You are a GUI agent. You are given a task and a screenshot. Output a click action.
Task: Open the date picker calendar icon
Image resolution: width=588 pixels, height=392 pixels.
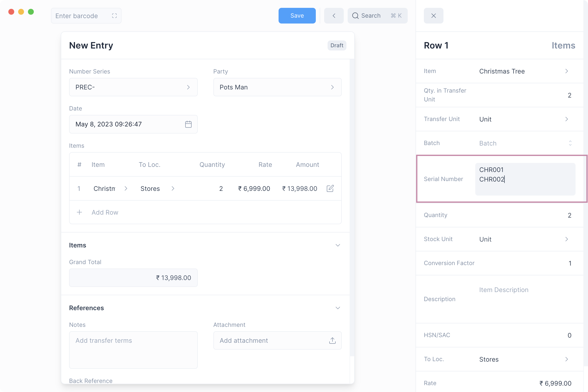click(188, 124)
